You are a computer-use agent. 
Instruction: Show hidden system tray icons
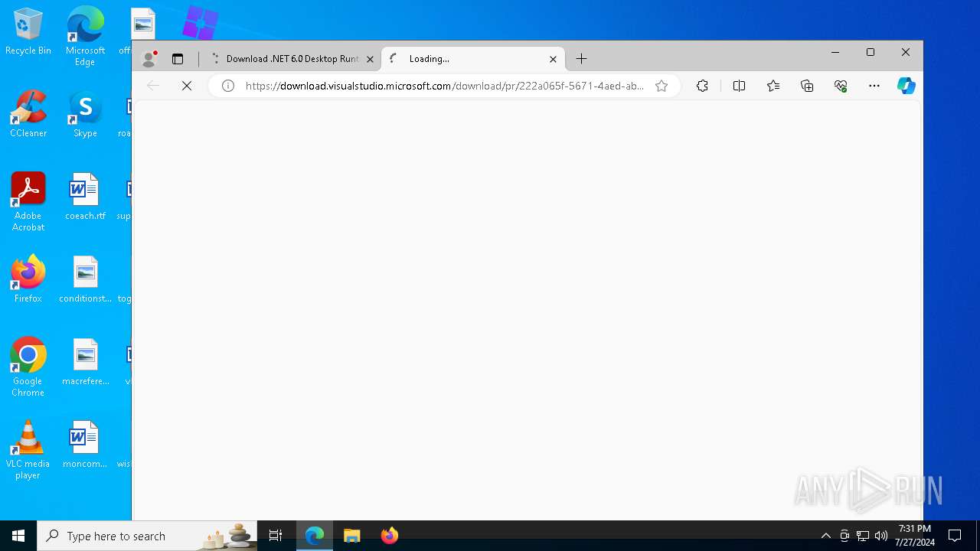click(826, 536)
